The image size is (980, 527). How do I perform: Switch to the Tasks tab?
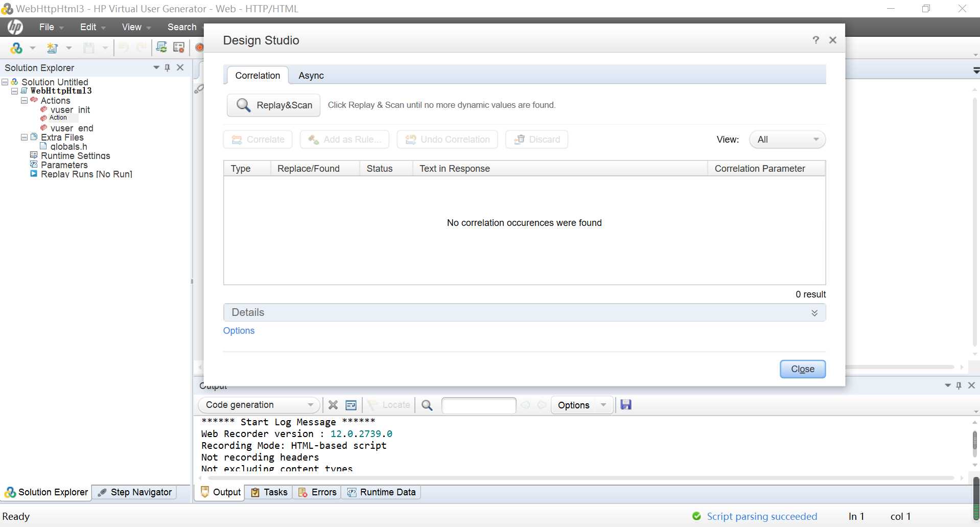[x=269, y=492]
